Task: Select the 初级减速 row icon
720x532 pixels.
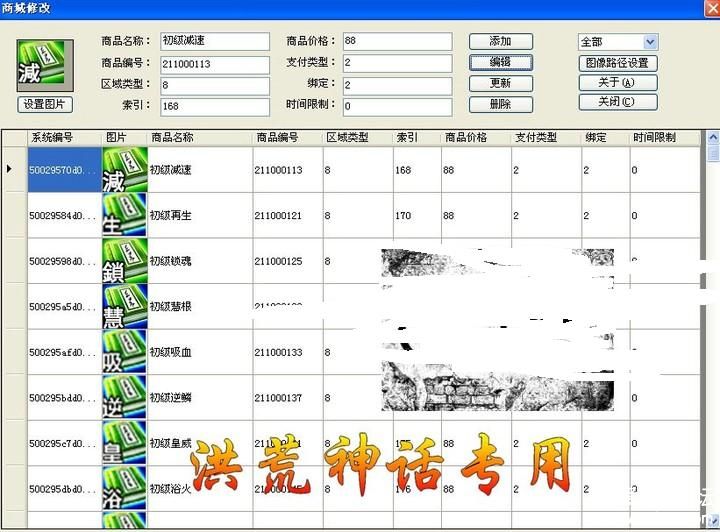Action: coord(124,169)
